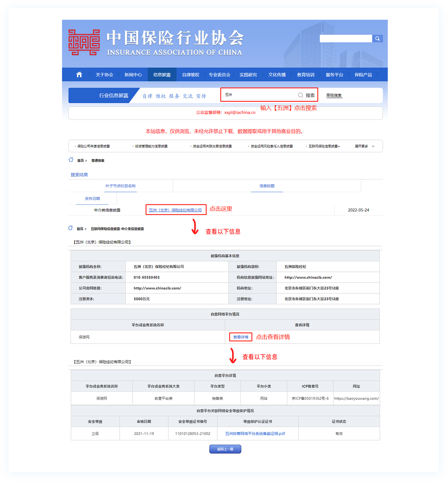Viewport: 448px width, 482px height.
Task: Click the 保游网 platform name under 平台或业务系统名称
Action: 84,337
